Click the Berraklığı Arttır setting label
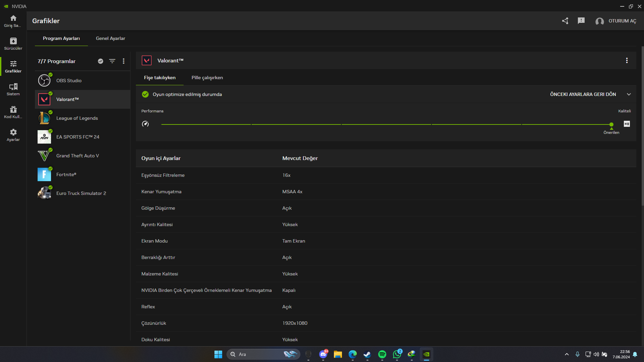Viewport: 644px width, 362px height. (x=158, y=257)
